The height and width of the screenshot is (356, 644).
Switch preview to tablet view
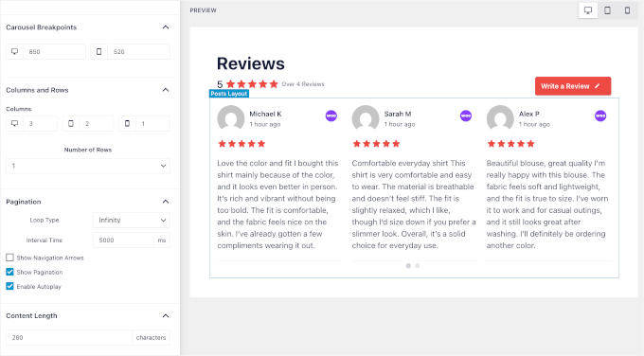tap(607, 10)
